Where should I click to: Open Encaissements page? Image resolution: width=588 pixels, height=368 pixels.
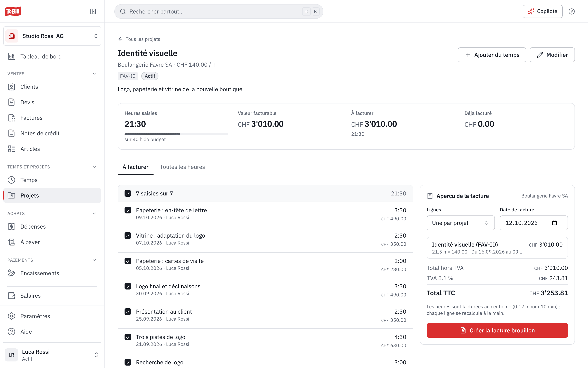52,273
